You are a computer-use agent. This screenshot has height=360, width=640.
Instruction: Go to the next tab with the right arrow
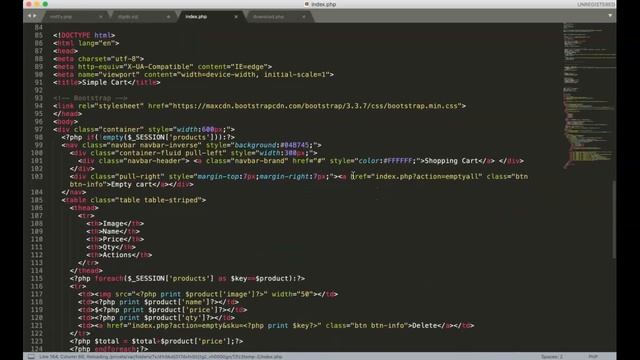coord(35,16)
